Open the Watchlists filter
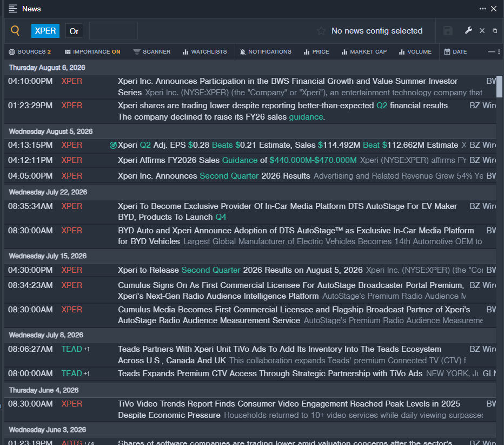This screenshot has width=504, height=445. pyautogui.click(x=205, y=52)
